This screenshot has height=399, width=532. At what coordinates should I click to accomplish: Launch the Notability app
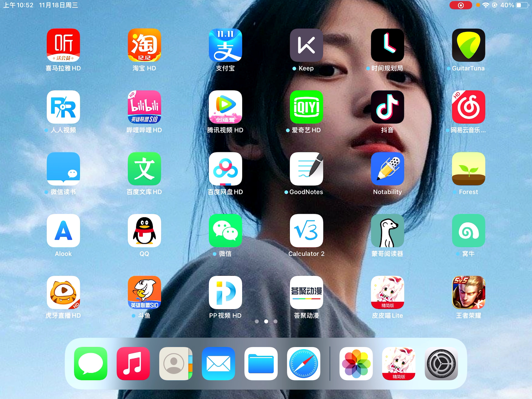click(387, 168)
